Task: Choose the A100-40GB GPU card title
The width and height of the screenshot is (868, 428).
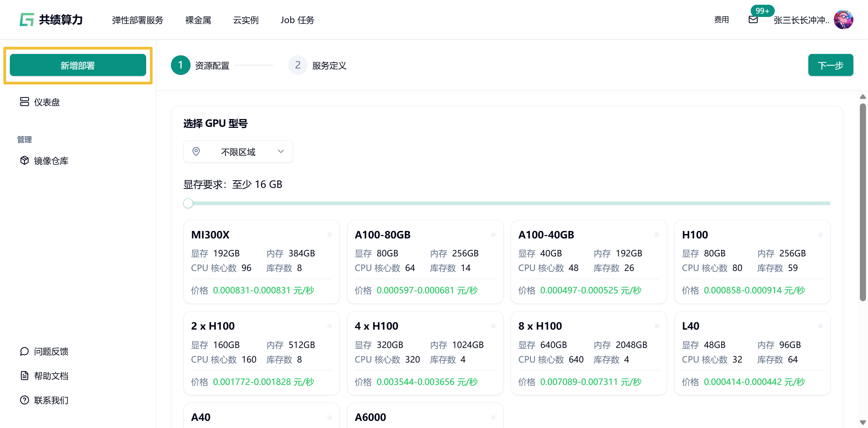Action: pos(546,235)
